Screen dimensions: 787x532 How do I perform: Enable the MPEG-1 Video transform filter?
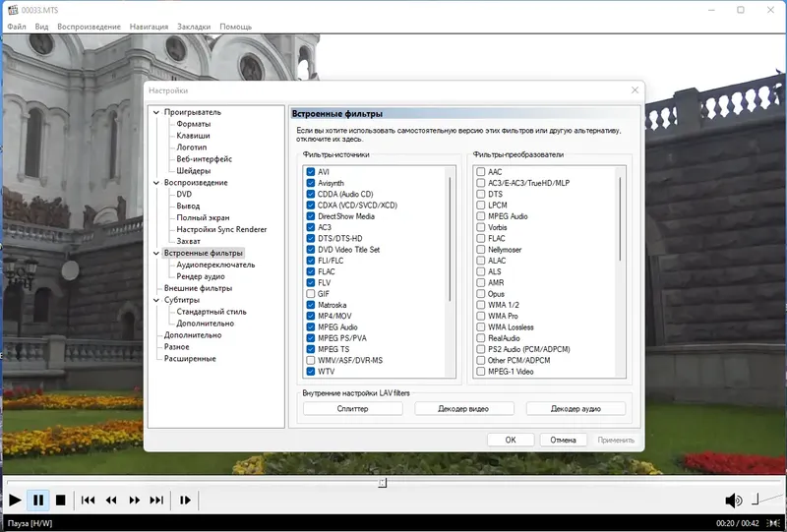(x=481, y=372)
